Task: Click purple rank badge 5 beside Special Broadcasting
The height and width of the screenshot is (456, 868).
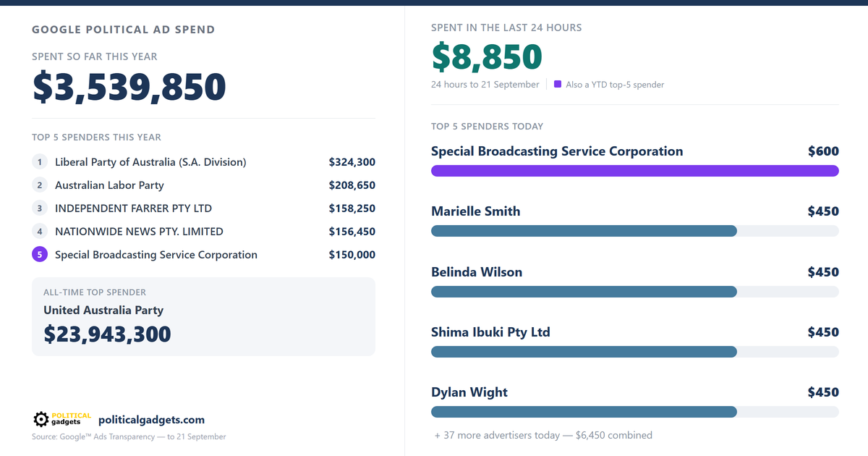Action: tap(40, 255)
